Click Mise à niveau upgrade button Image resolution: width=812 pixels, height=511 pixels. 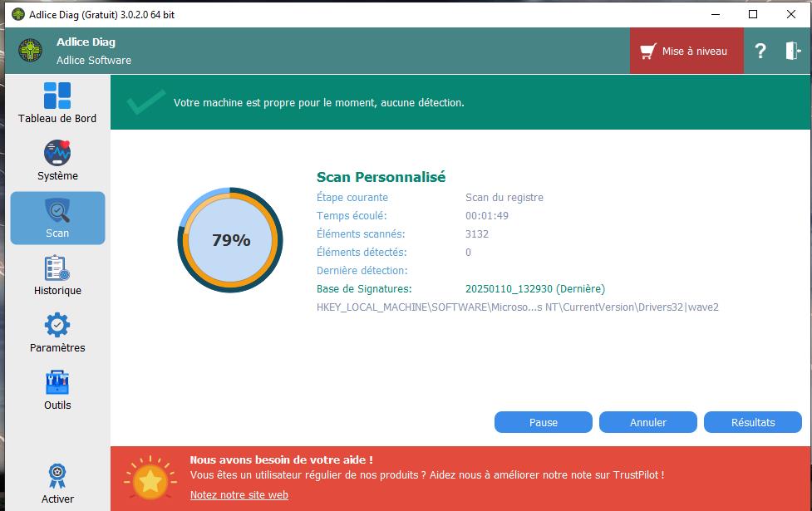(687, 51)
